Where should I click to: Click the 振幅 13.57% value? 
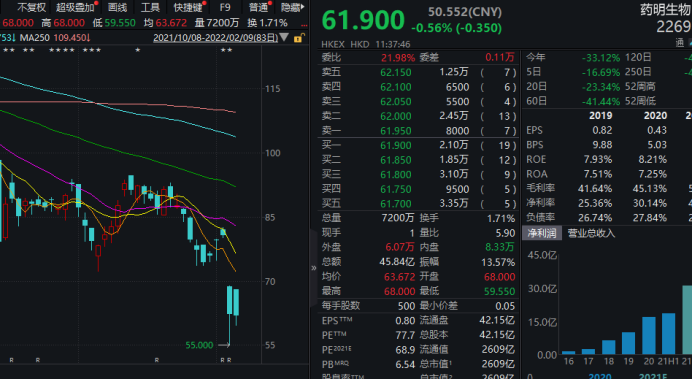(x=498, y=262)
